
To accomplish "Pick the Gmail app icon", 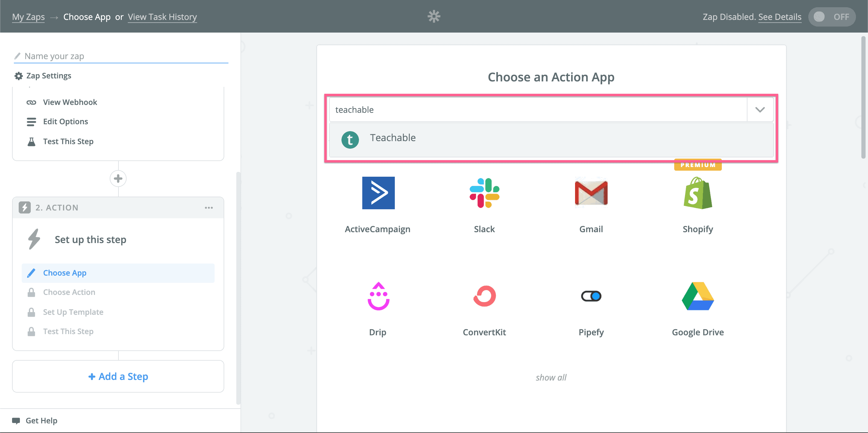I will pos(591,193).
